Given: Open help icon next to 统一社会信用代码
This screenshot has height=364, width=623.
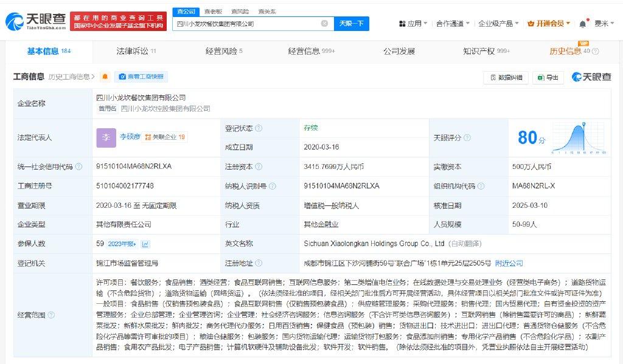Looking at the screenshot, I should [x=78, y=167].
